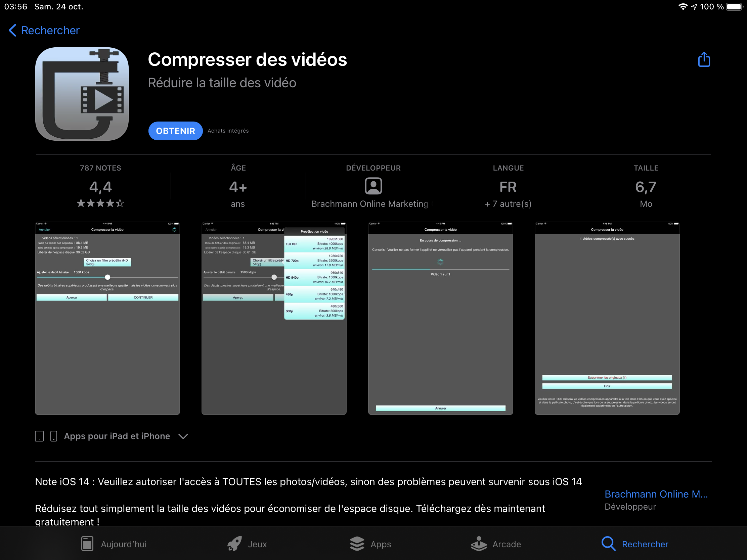Viewport: 747px width, 560px height.
Task: Switch to the Apps tab
Action: (370, 544)
